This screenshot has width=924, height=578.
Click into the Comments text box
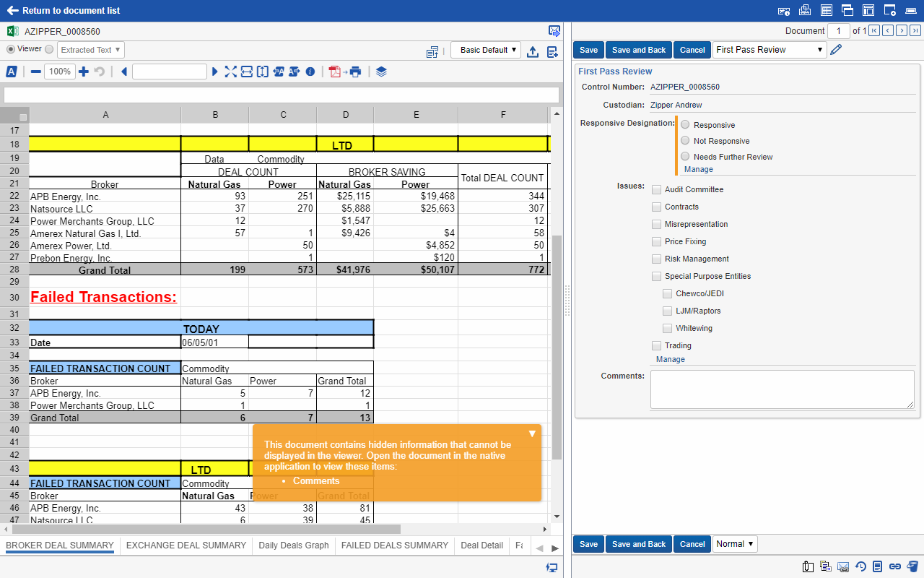[782, 389]
